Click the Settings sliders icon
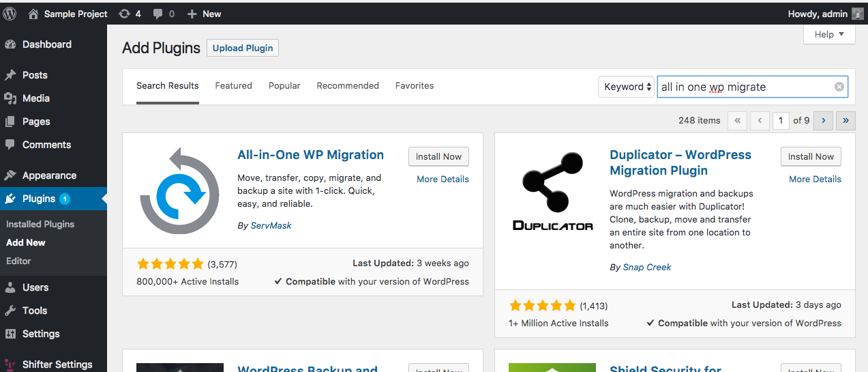The height and width of the screenshot is (372, 868). [x=10, y=334]
